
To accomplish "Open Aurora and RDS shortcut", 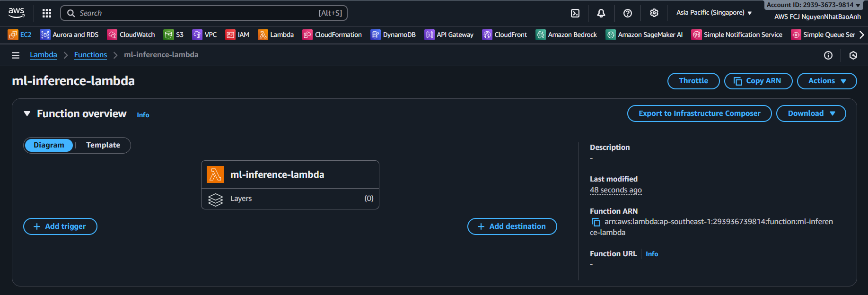I will (70, 35).
